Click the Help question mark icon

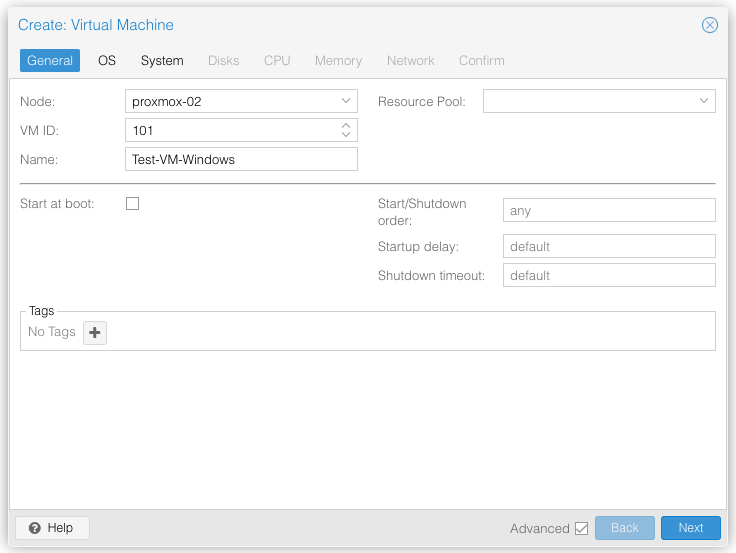(x=35, y=528)
